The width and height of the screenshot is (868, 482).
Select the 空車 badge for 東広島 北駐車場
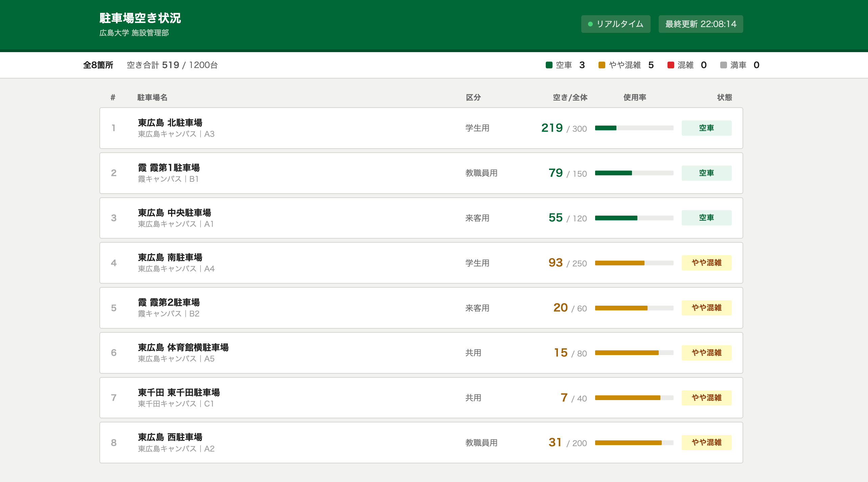click(x=706, y=128)
